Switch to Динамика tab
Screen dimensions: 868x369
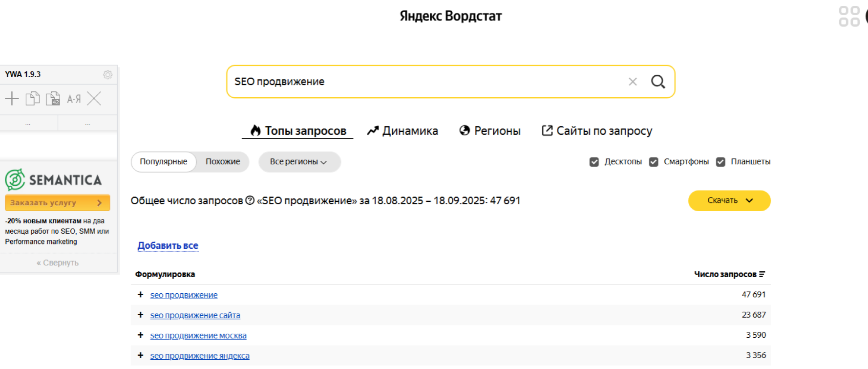click(x=402, y=130)
